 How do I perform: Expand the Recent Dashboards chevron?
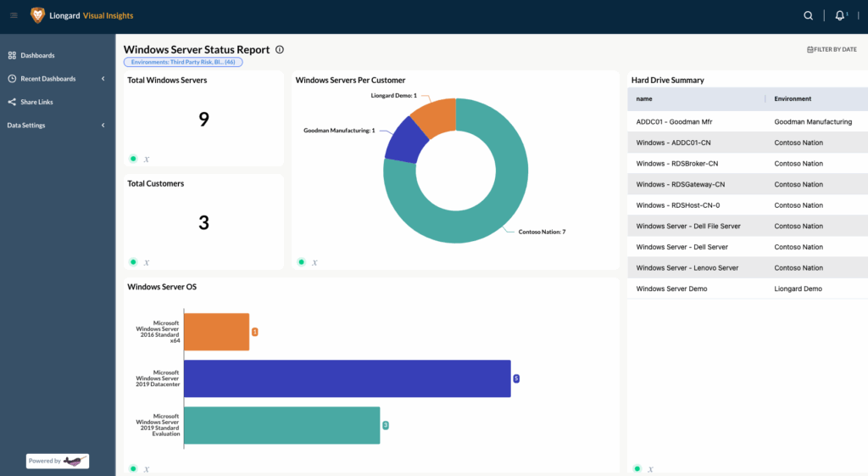pyautogui.click(x=103, y=79)
